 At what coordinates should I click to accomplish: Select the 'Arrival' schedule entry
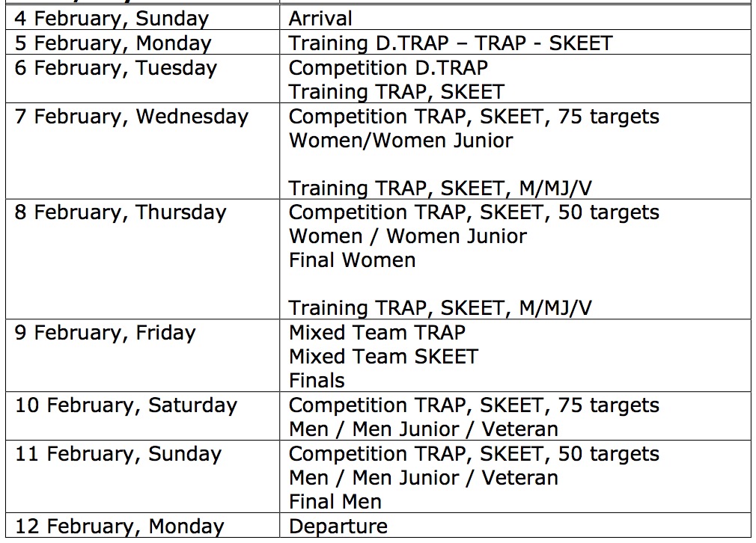tap(320, 18)
